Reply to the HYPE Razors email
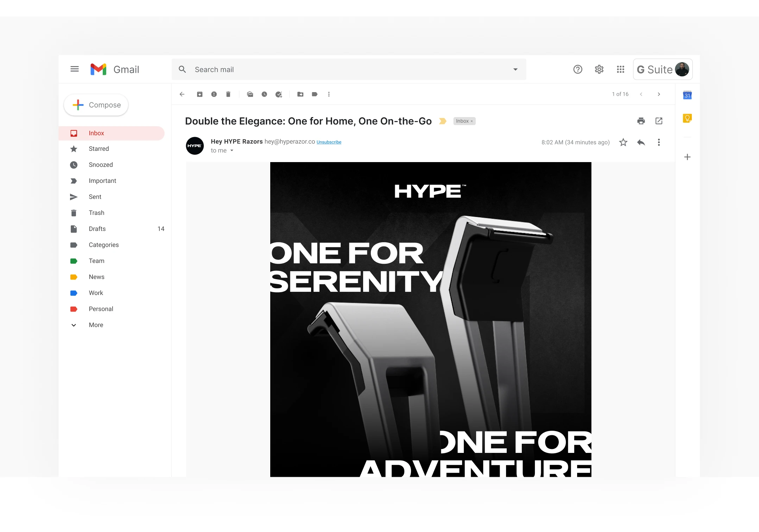Screen dimensions: 759x532 pyautogui.click(x=641, y=142)
